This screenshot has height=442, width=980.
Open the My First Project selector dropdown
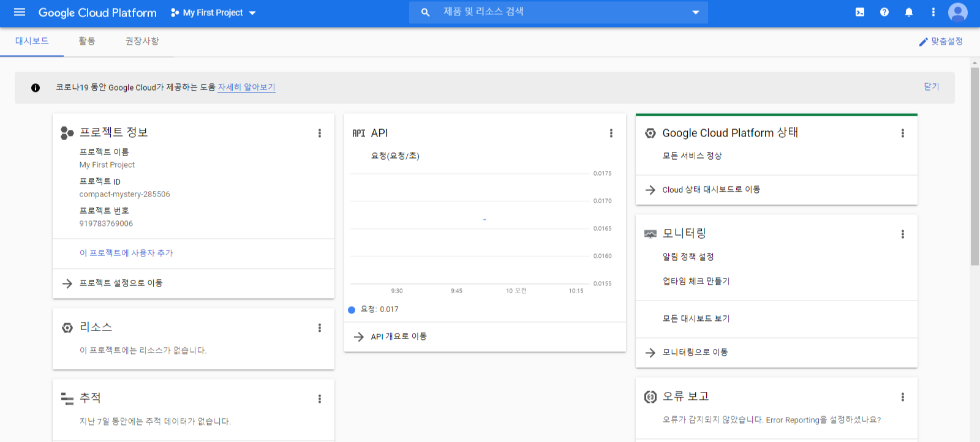[x=214, y=12]
